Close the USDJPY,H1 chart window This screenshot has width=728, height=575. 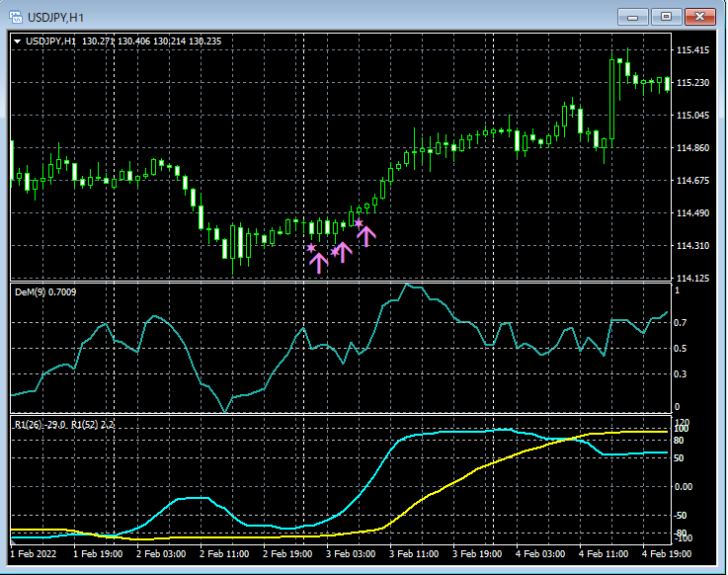pyautogui.click(x=701, y=16)
